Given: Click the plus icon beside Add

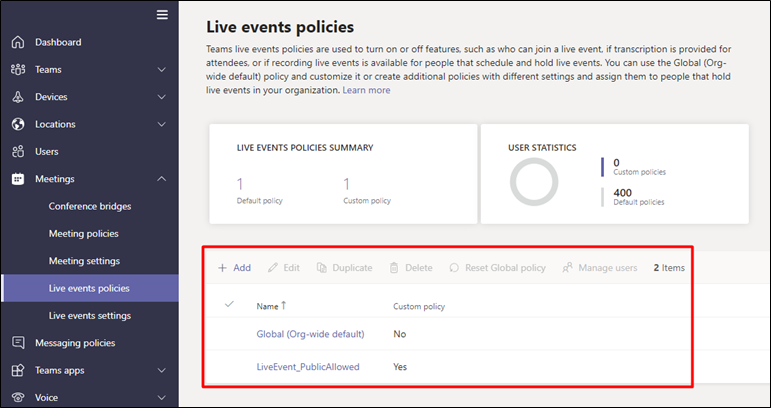Looking at the screenshot, I should point(222,268).
